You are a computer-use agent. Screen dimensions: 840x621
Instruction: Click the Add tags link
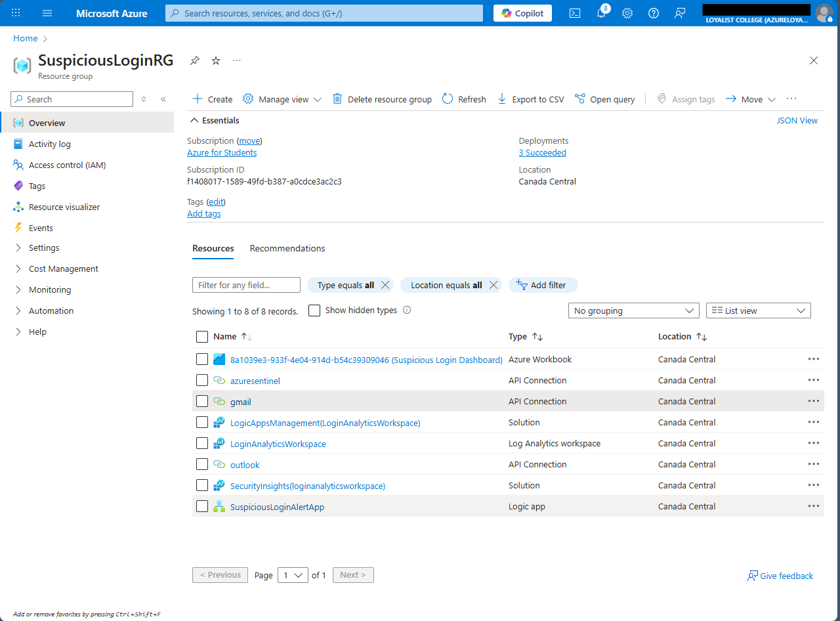click(204, 213)
